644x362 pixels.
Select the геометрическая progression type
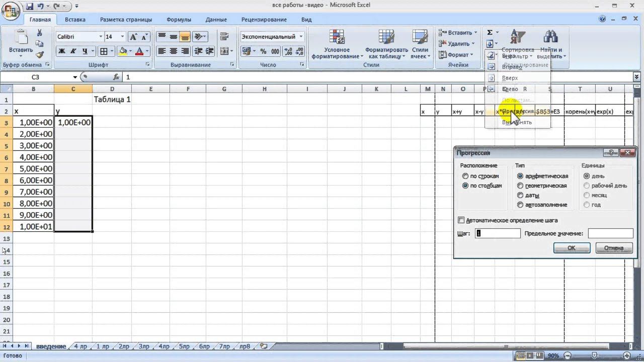[520, 186]
